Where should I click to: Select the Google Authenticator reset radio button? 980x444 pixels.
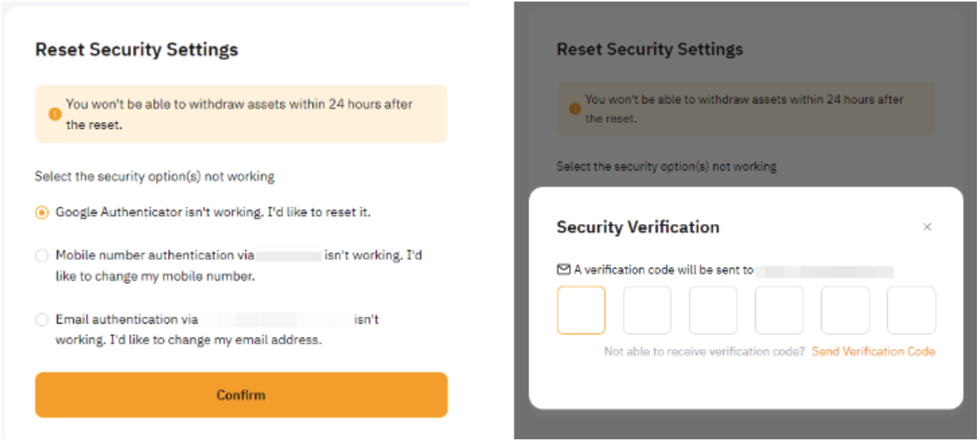(42, 213)
